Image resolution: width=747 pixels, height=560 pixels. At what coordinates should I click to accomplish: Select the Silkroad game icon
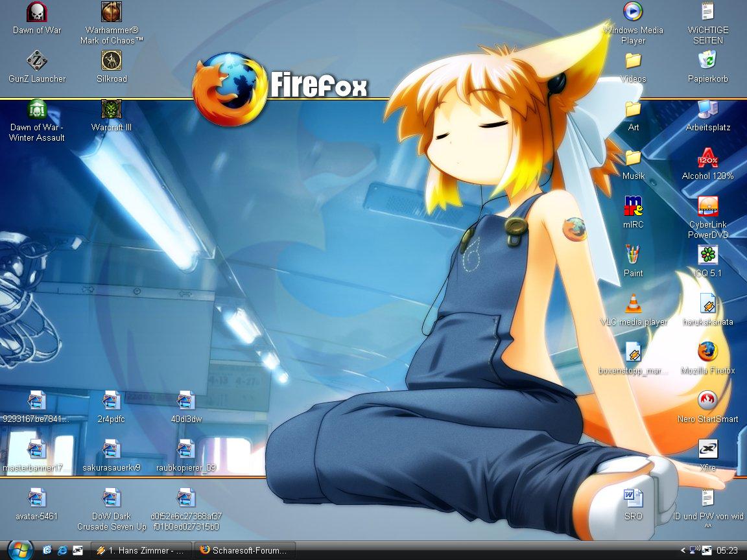click(x=112, y=62)
